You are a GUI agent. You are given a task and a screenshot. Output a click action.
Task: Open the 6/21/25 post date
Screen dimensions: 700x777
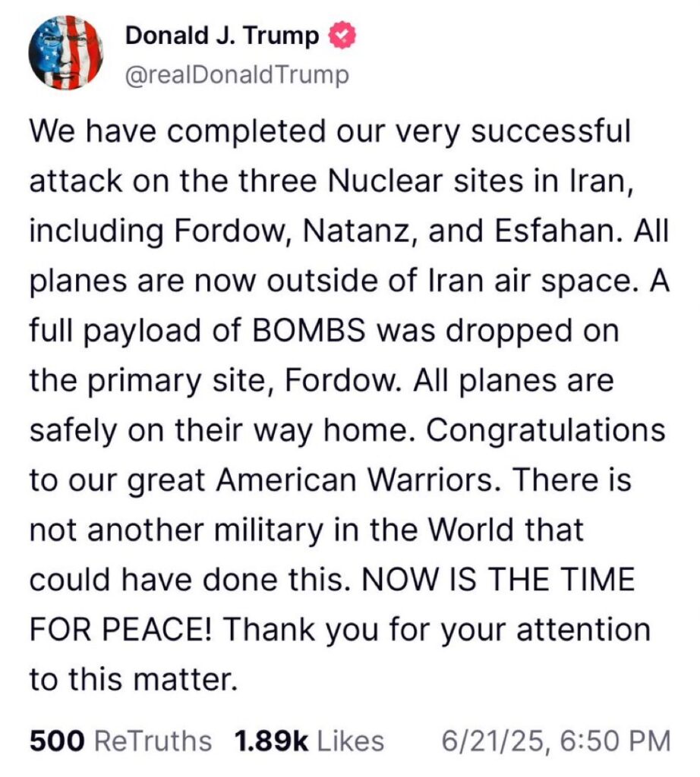[496, 742]
